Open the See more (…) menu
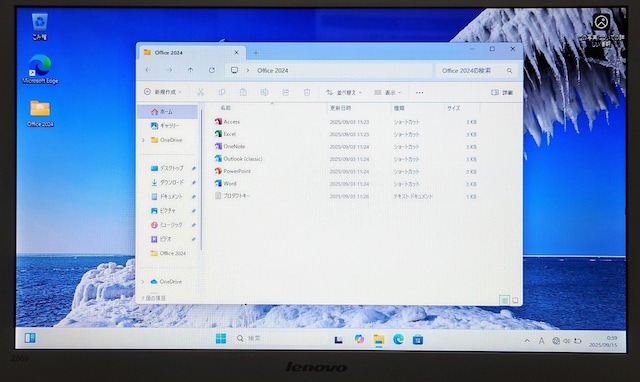This screenshot has width=640, height=382. tap(419, 93)
